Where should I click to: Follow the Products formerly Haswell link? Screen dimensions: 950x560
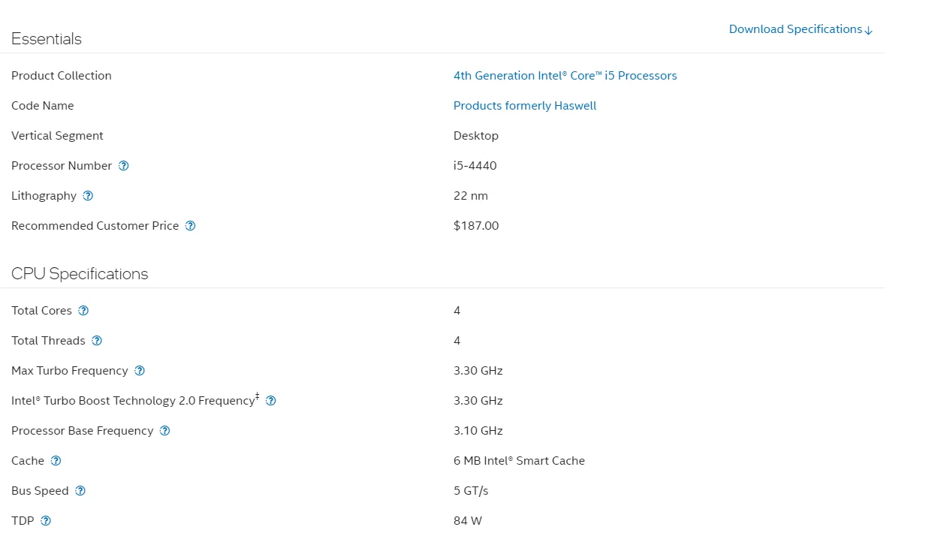click(x=524, y=106)
